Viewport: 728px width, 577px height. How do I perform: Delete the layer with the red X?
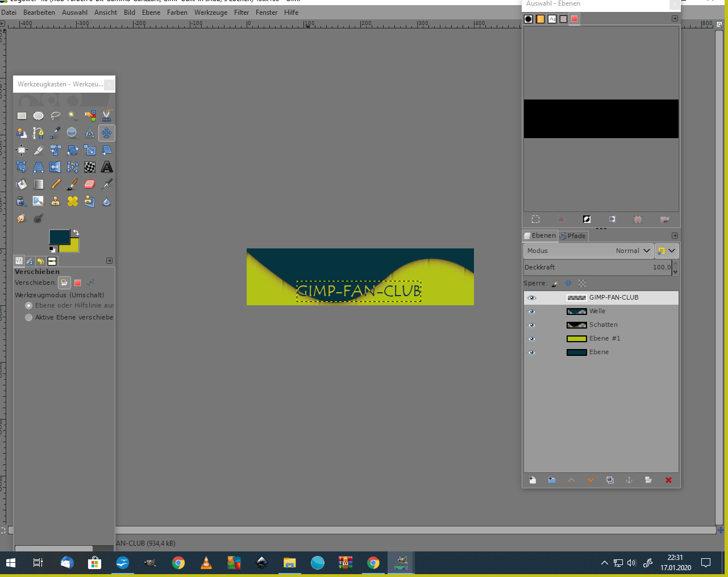(x=668, y=480)
